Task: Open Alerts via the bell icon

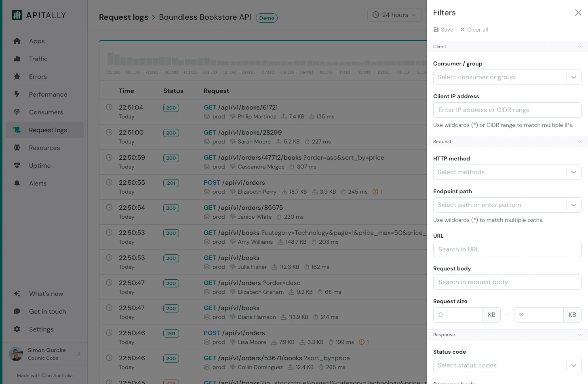Action: 17,183
